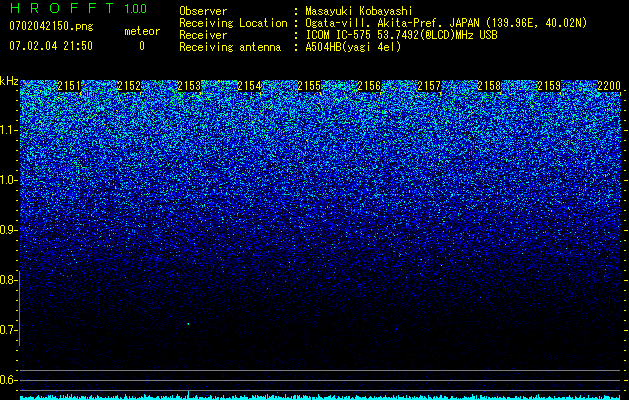This screenshot has width=629, height=400.
Task: Click the 0.8 frequency axis label
Action: pyautogui.click(x=8, y=280)
